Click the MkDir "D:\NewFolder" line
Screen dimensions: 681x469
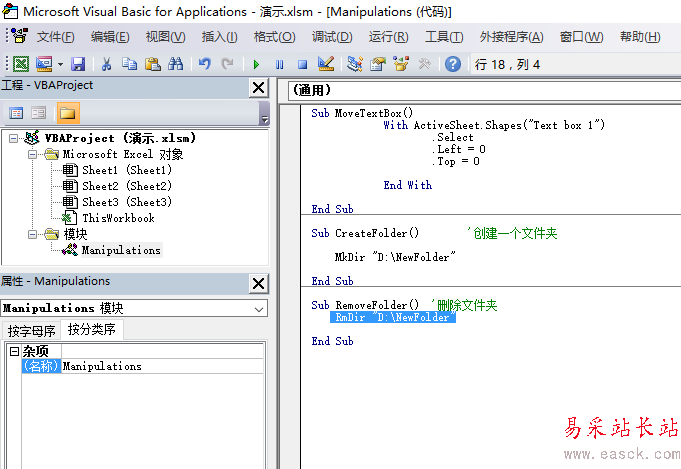coord(395,257)
